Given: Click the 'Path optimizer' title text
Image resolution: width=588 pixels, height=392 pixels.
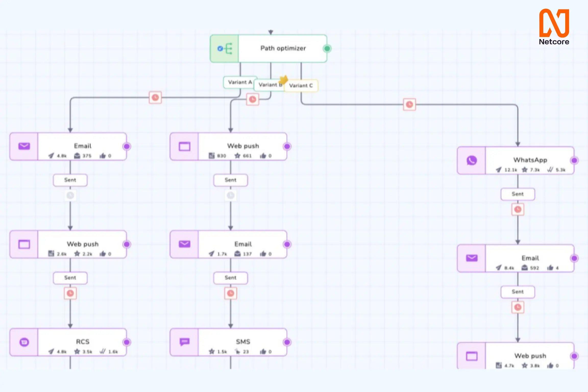Looking at the screenshot, I should coord(283,48).
